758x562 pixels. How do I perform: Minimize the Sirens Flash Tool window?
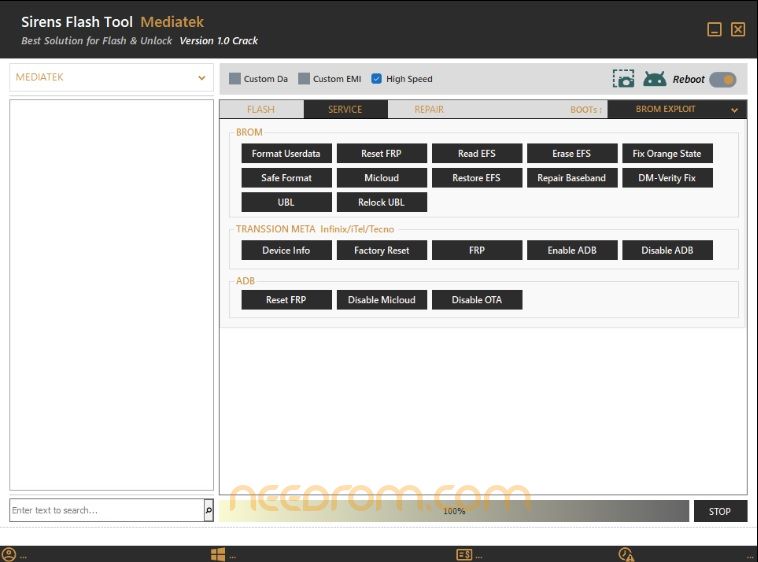click(714, 29)
